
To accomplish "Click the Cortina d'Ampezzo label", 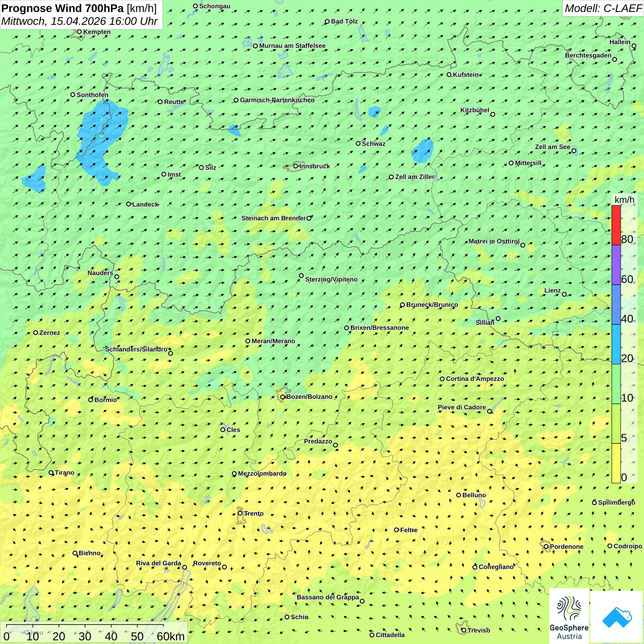I will pyautogui.click(x=475, y=379).
